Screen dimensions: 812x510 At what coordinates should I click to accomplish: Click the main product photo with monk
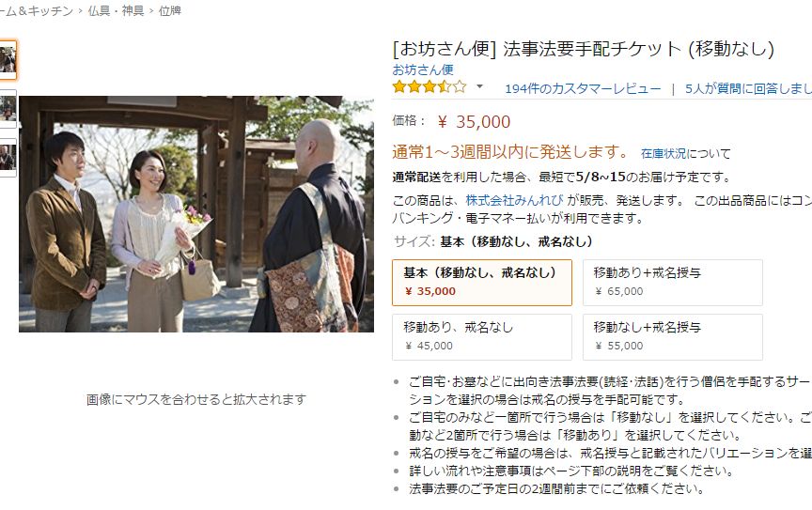pyautogui.click(x=196, y=214)
